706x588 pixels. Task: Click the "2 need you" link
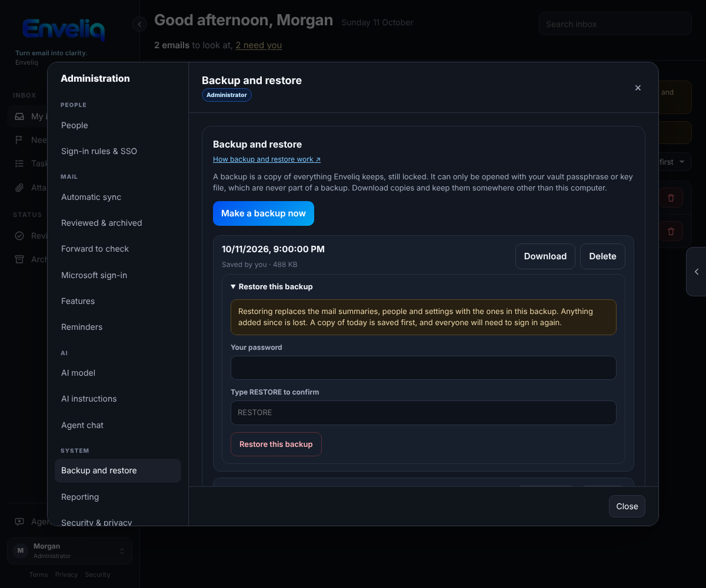[x=259, y=45]
